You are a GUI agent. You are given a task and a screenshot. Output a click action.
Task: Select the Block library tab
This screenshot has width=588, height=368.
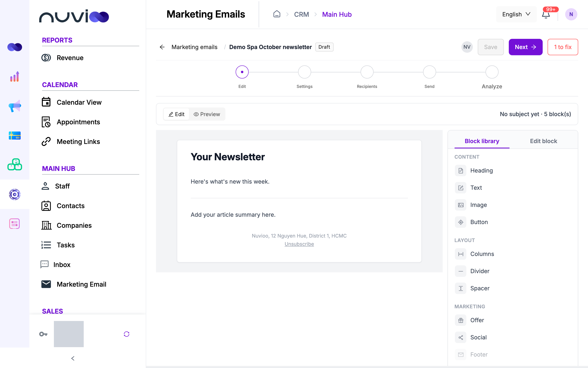pos(482,141)
